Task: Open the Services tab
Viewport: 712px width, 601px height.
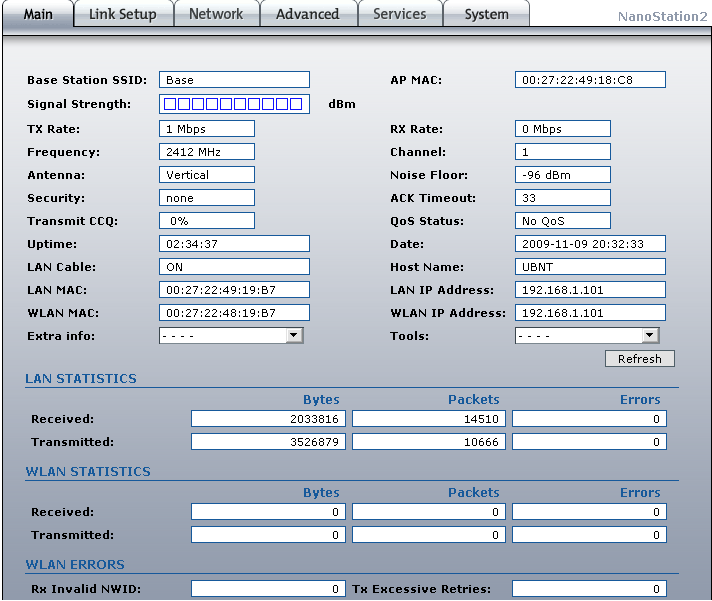Action: coord(399,14)
